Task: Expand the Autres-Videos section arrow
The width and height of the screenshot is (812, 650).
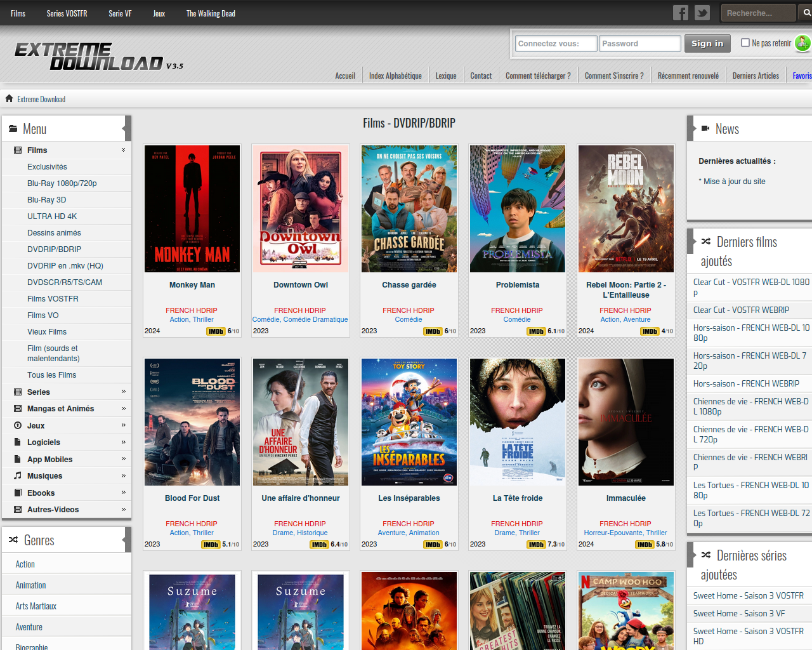Action: [123, 510]
